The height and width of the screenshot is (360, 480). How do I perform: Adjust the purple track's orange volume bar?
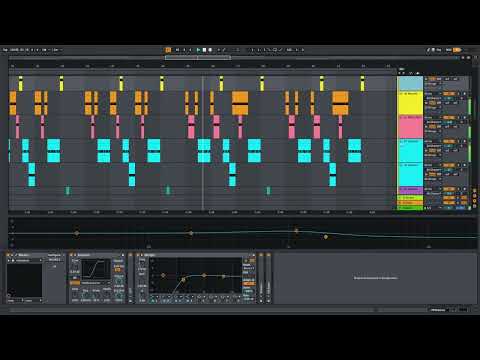click(449, 189)
